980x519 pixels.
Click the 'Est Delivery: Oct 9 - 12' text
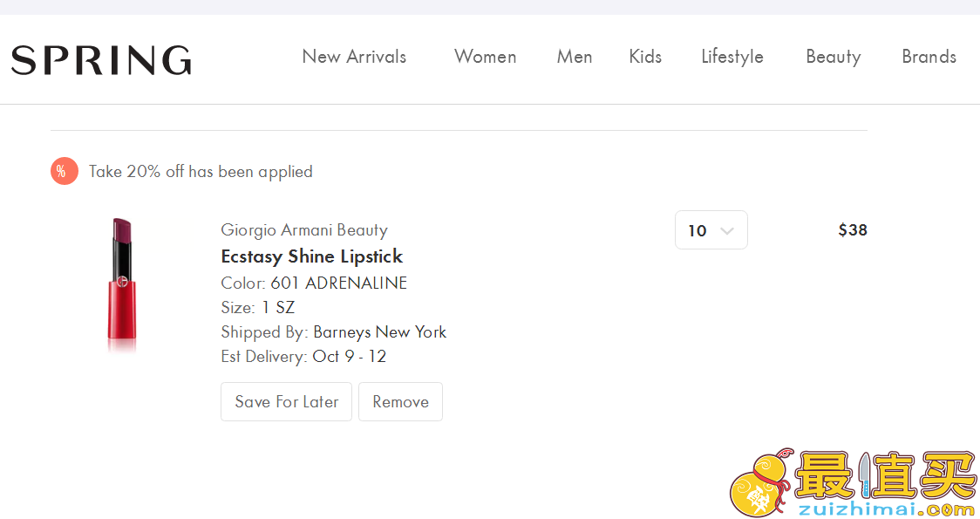pos(303,357)
